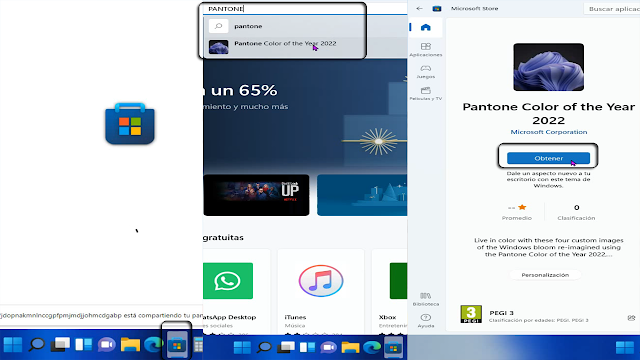This screenshot has height=360, width=640.
Task: Click the Pantone theme thumbnail in suggestions
Action: pos(218,47)
